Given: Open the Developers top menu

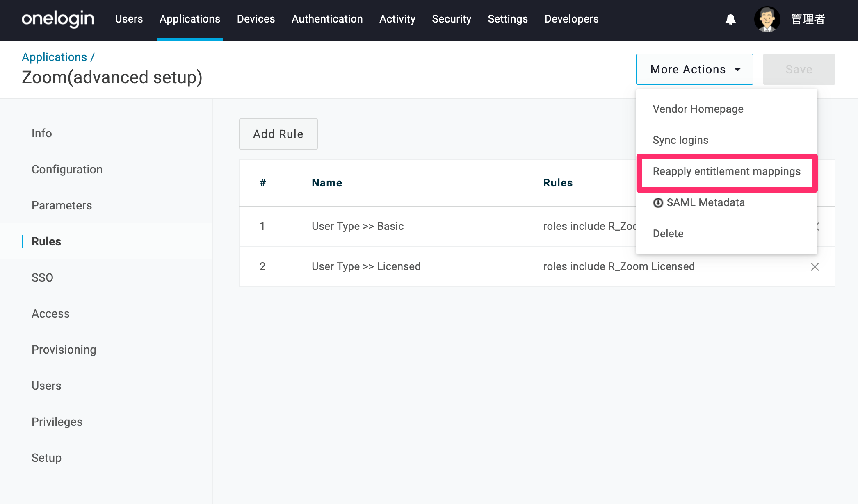Looking at the screenshot, I should 571,19.
